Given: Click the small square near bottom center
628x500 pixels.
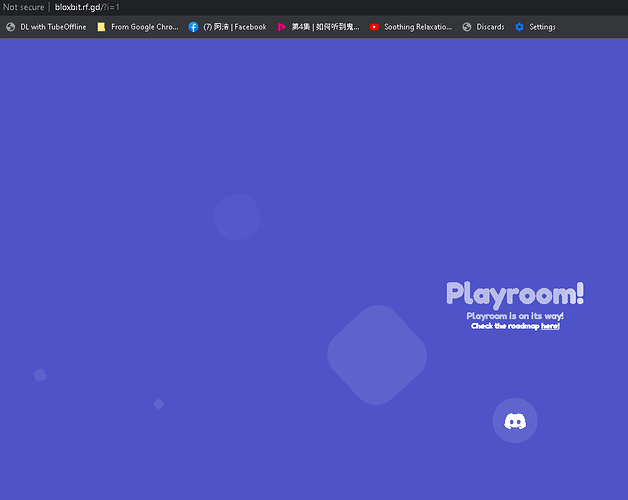Looking at the screenshot, I should [159, 404].
